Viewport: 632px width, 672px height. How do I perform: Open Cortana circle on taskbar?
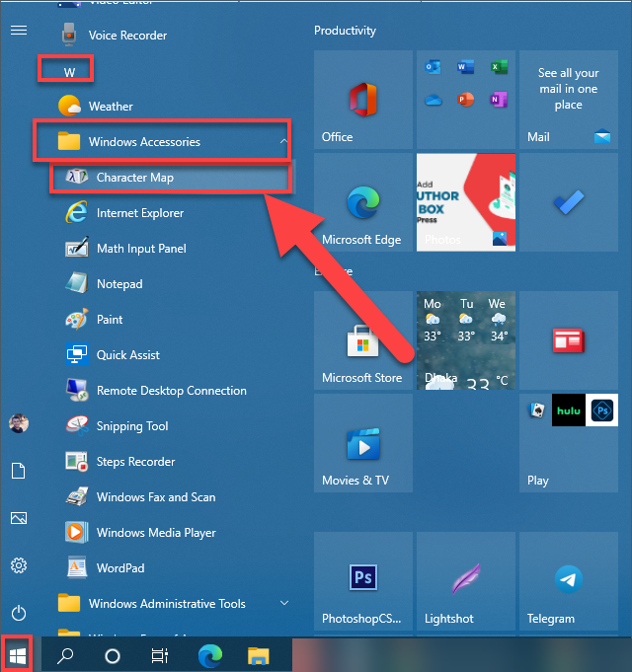coord(113,655)
